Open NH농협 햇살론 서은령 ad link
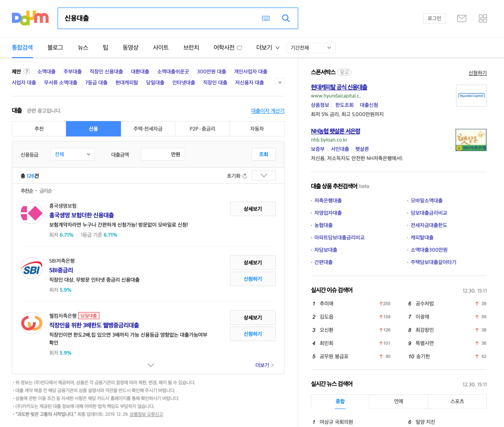This screenshot has width=504, height=427. (x=336, y=131)
